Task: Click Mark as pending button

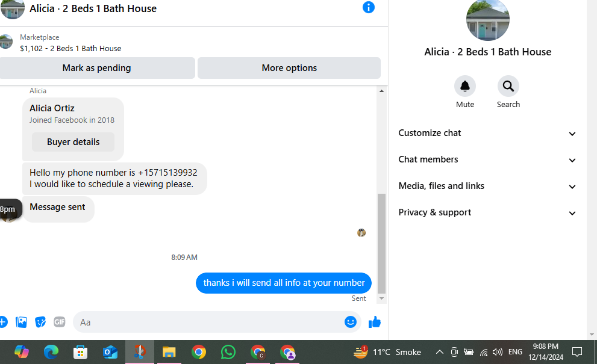Action: [97, 68]
